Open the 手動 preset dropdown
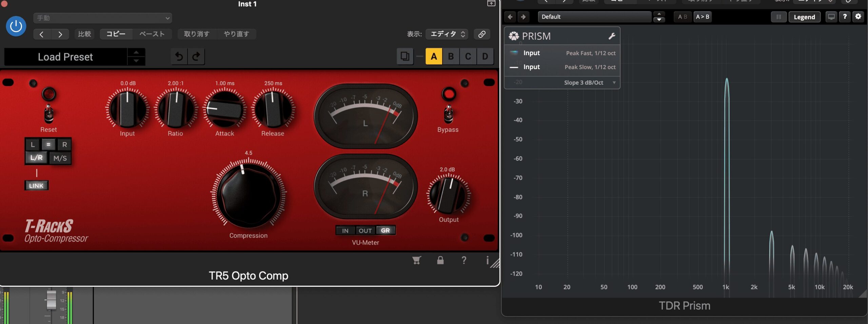This screenshot has height=324, width=868. pos(102,18)
